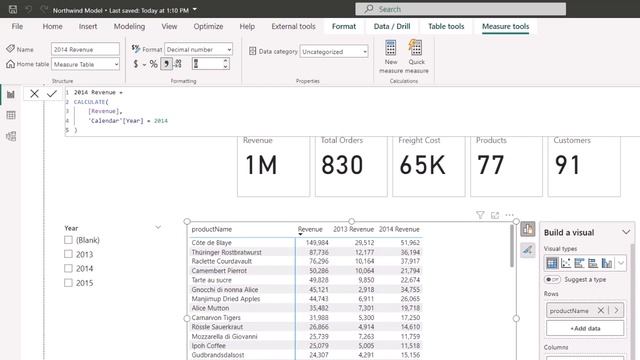Toggle Suggest a type switch
The width and height of the screenshot is (640, 360).
click(552, 280)
